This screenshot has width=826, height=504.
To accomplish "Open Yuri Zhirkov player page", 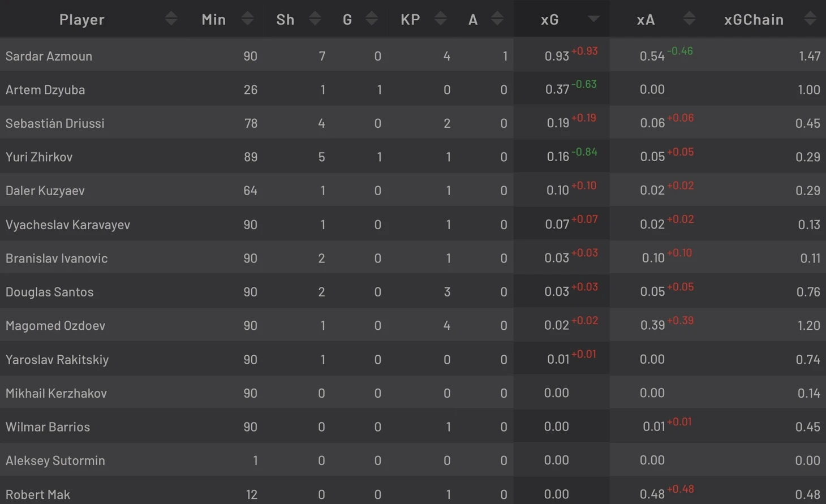I will click(x=39, y=157).
